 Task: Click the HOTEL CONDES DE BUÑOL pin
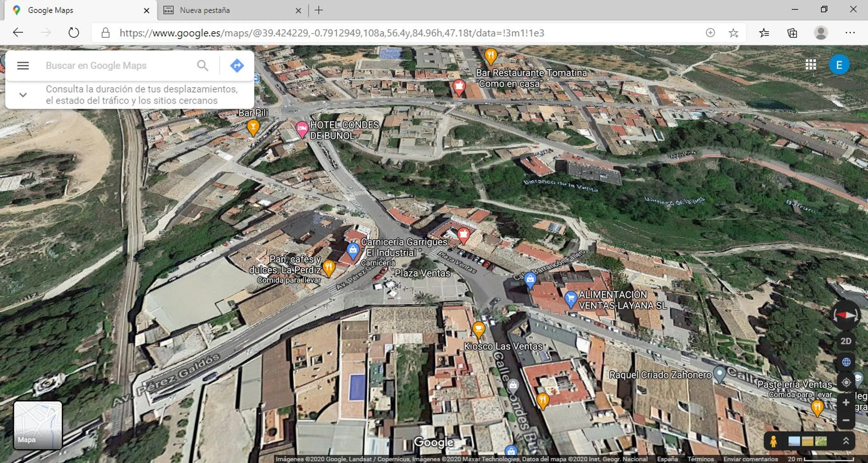302,129
